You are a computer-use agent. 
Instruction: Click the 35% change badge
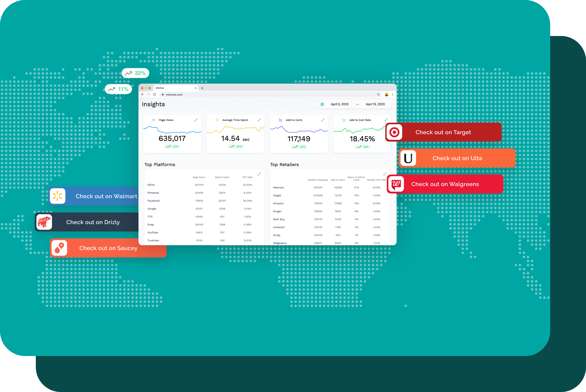pos(235,146)
